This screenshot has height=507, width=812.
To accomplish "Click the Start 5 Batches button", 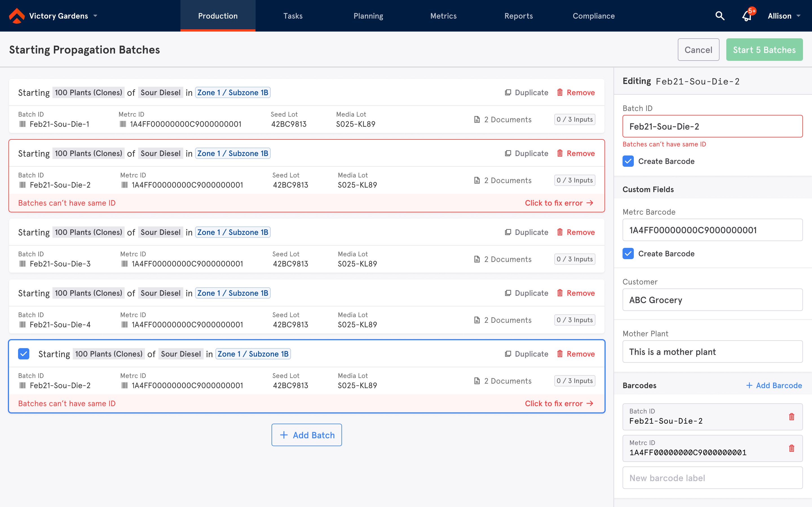I will coord(764,50).
